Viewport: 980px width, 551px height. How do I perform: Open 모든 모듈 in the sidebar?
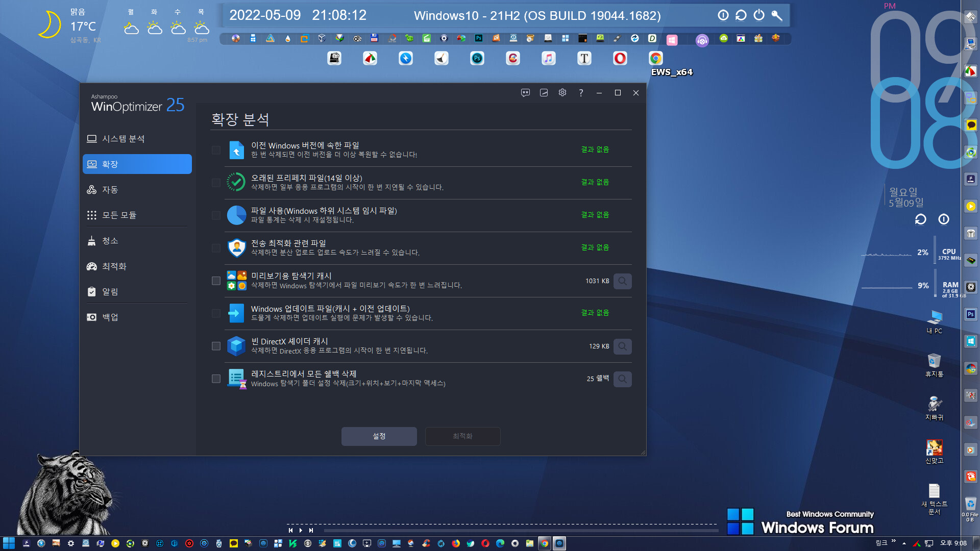[137, 215]
